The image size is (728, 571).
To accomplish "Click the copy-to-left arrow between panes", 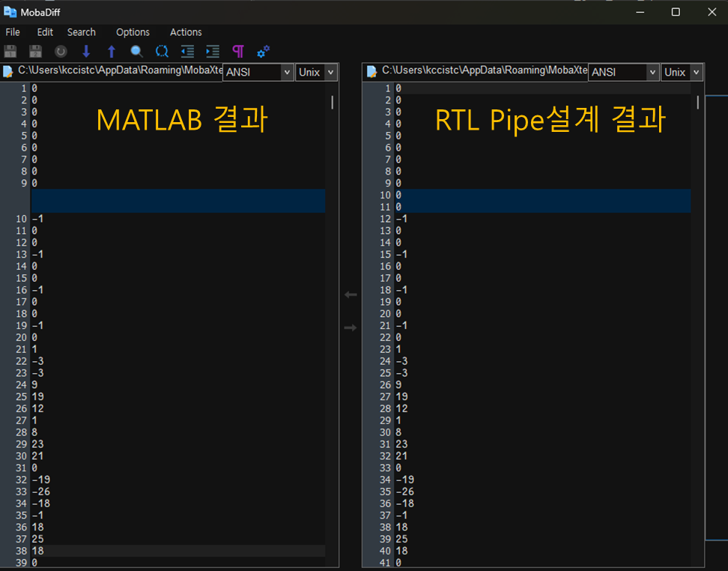I will click(351, 295).
